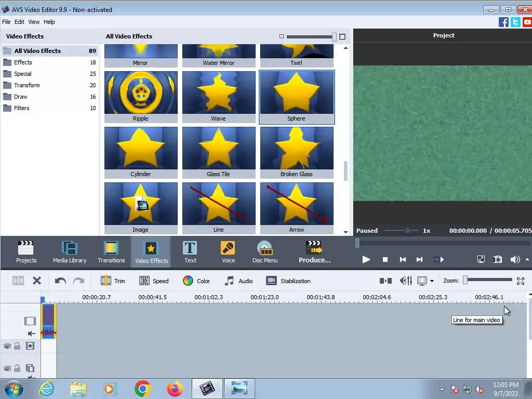Click the Speed tool
The image size is (532, 399).
[x=154, y=281]
